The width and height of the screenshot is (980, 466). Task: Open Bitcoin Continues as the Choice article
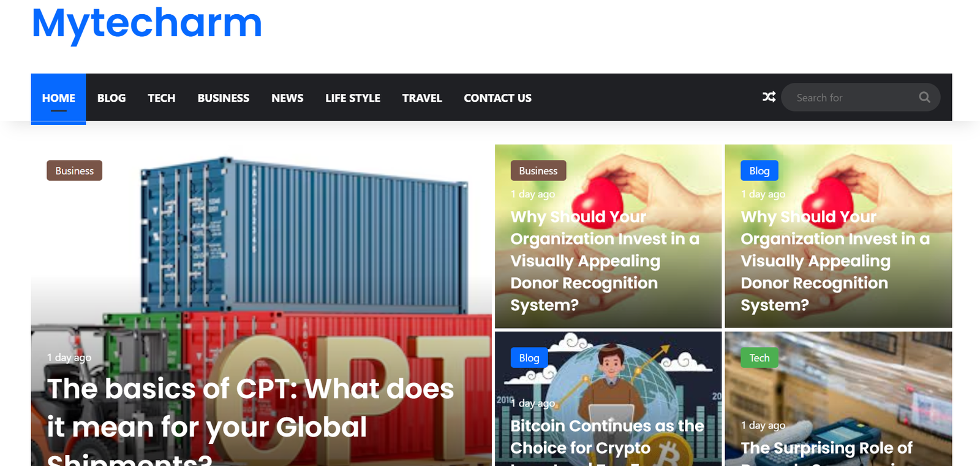coord(608,443)
